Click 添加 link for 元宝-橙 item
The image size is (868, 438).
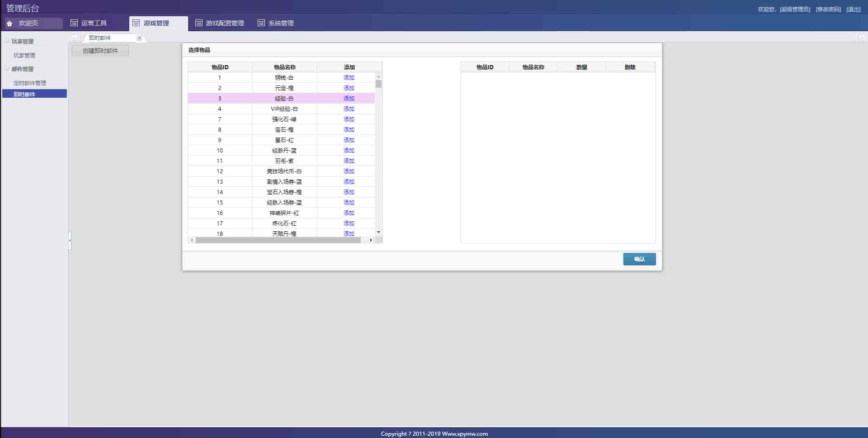(349, 88)
